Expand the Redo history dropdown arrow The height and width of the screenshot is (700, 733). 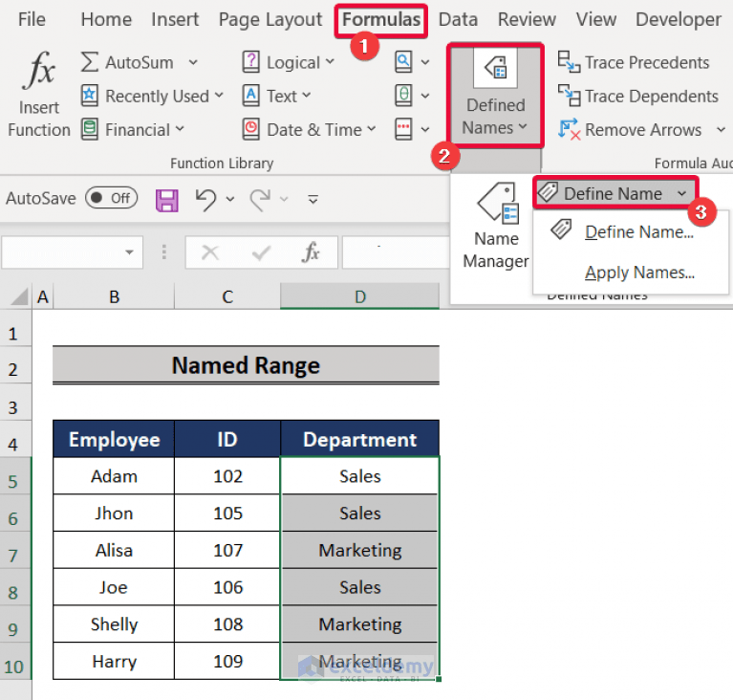click(284, 199)
